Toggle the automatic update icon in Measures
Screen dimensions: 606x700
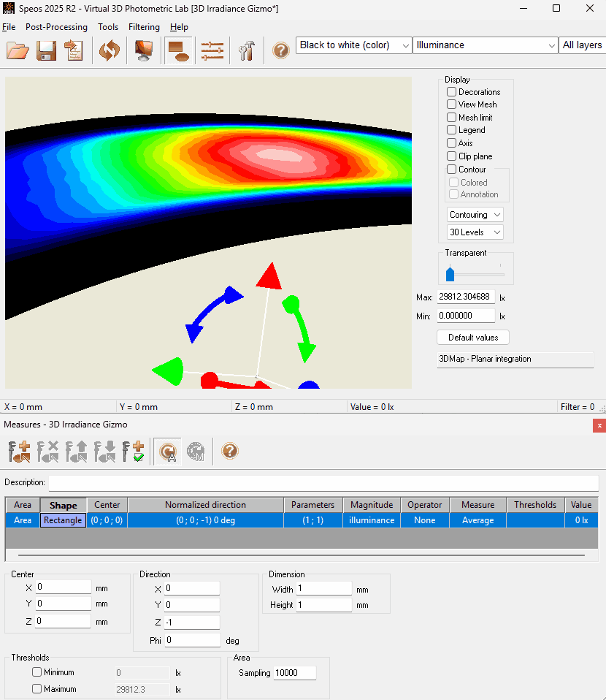[x=168, y=452]
